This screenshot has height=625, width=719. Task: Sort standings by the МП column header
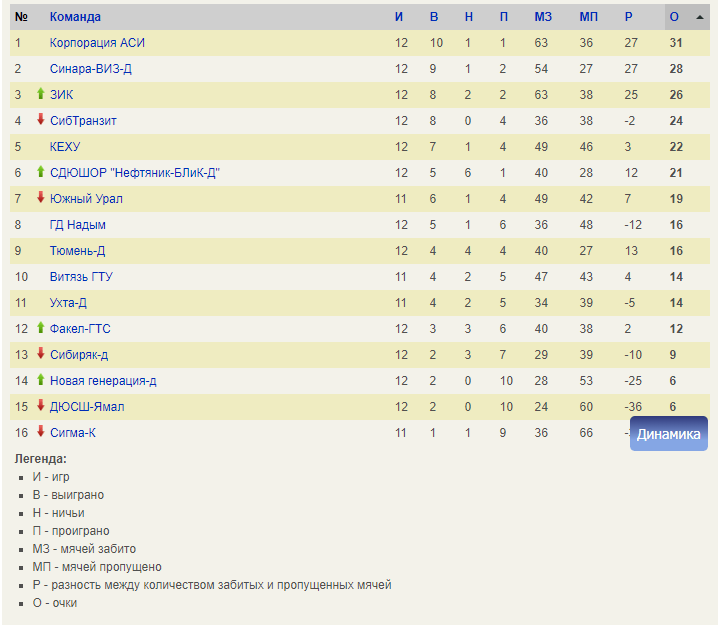pyautogui.click(x=588, y=17)
